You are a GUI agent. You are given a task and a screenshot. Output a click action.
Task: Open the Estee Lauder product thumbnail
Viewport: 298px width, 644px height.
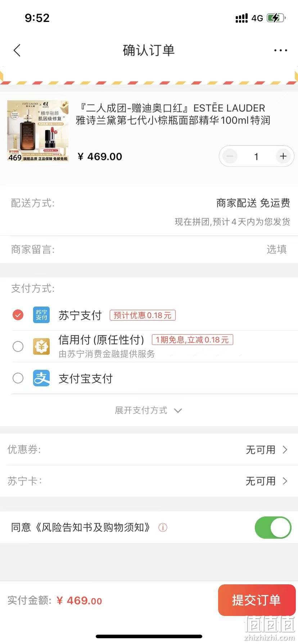click(38, 131)
